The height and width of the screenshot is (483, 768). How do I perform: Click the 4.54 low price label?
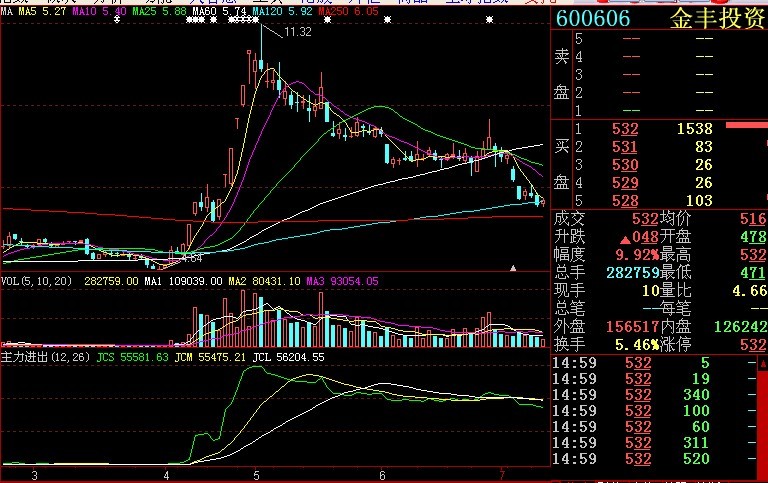point(192,258)
